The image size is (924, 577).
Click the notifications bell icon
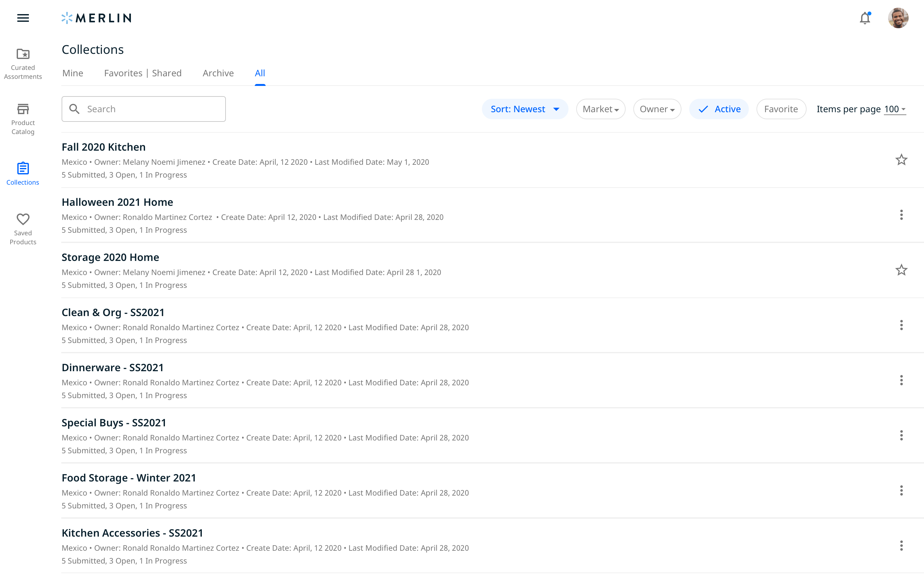pyautogui.click(x=864, y=18)
